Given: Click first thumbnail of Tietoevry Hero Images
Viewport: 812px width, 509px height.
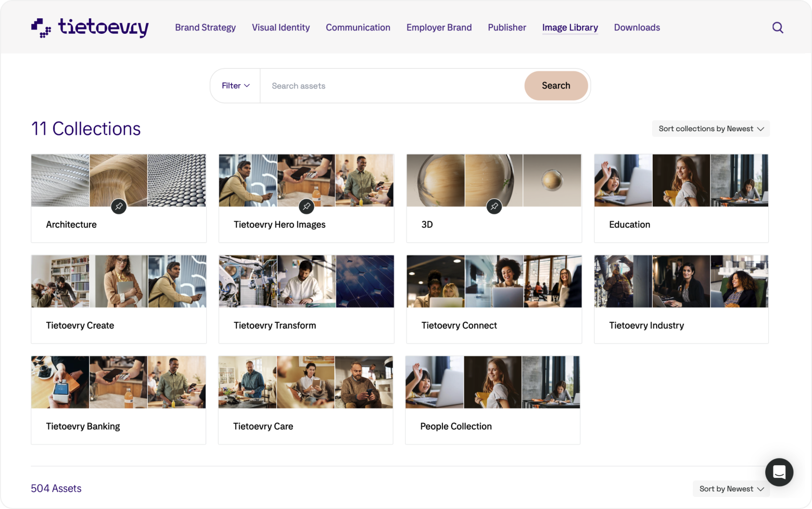Looking at the screenshot, I should click(x=248, y=180).
